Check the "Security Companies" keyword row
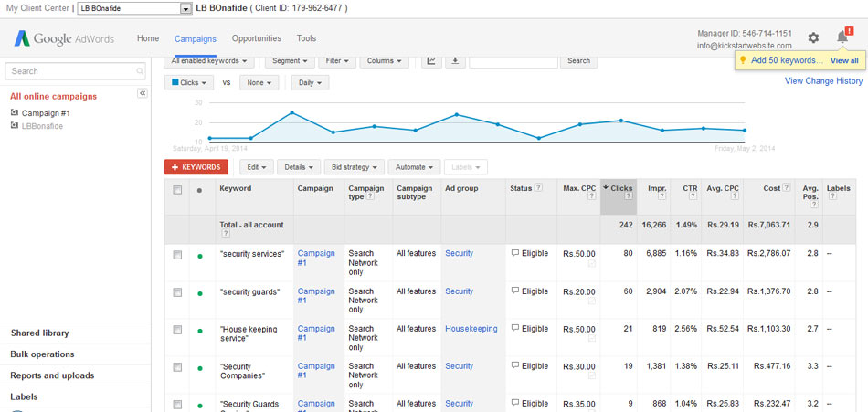This screenshot has width=868, height=412. tap(177, 367)
